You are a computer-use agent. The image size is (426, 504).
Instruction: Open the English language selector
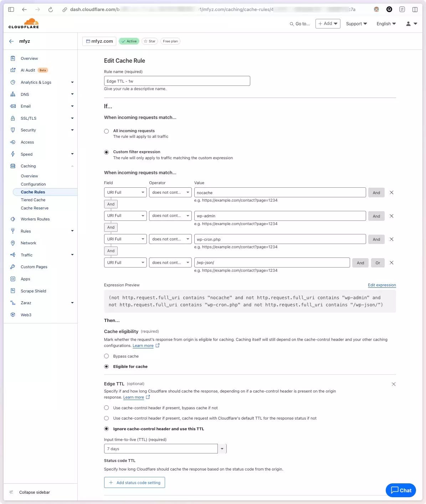click(x=385, y=24)
